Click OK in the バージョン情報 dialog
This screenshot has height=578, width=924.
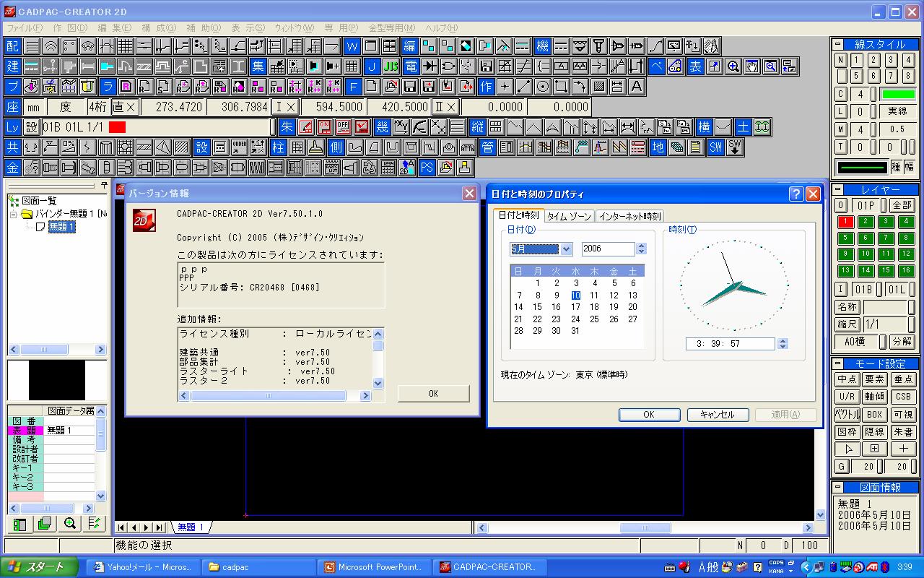433,394
